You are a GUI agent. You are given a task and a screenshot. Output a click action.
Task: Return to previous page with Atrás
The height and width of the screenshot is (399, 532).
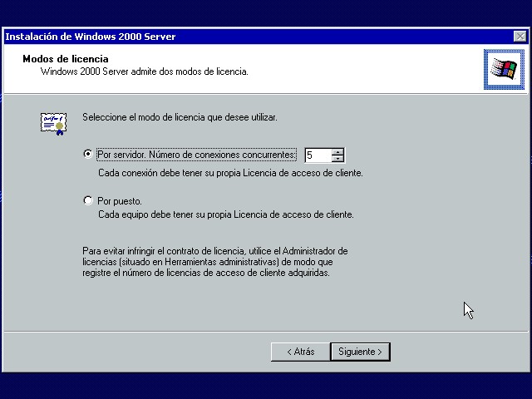pos(301,352)
